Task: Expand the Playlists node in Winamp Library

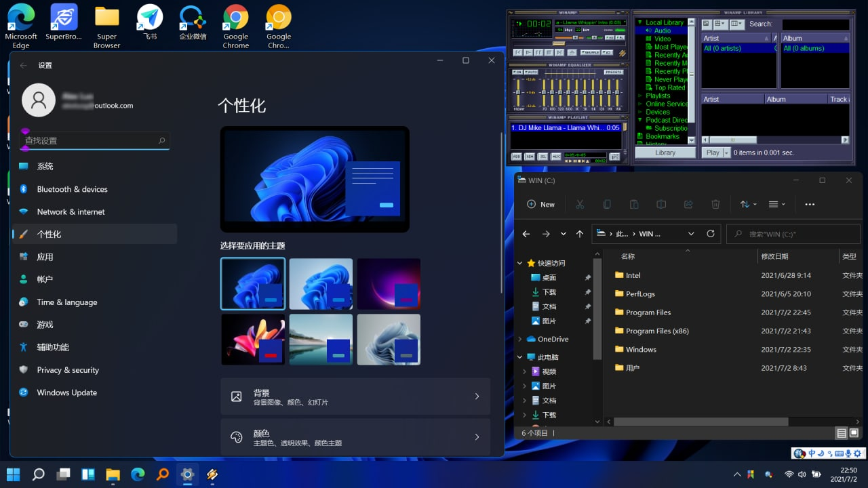Action: pos(639,96)
